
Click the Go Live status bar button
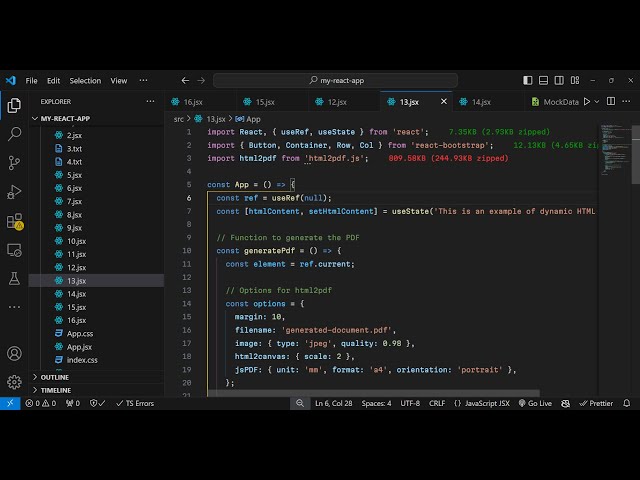click(535, 403)
